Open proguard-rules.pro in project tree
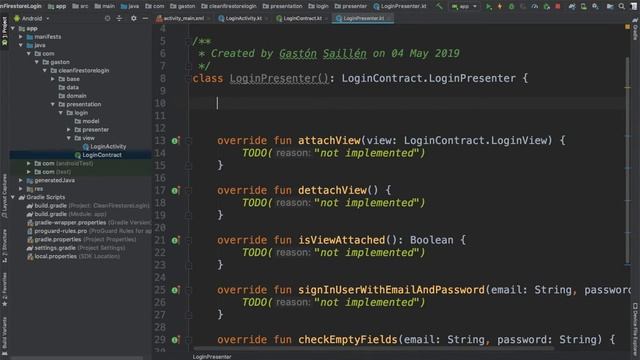Image resolution: width=640 pixels, height=360 pixels. (89, 231)
